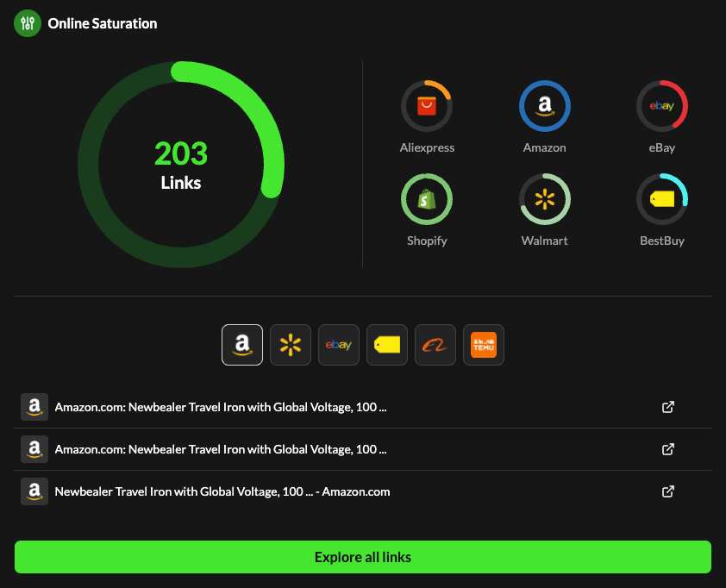Click the Shopify marketplace icon
Screen dimensions: 726x588
(x=427, y=198)
